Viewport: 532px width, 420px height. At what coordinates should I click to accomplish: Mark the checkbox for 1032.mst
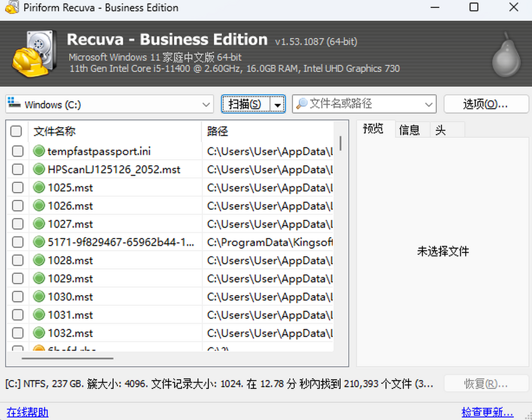[17, 333]
